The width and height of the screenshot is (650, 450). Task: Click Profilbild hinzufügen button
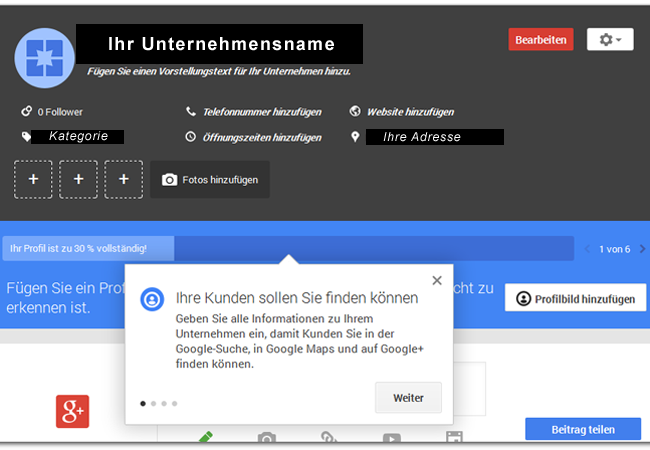(575, 298)
